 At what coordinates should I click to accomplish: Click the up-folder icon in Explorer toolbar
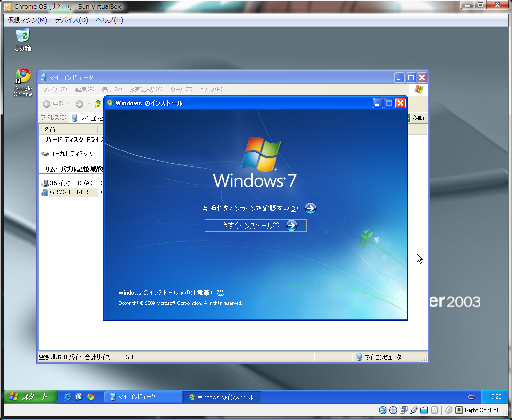tap(97, 104)
